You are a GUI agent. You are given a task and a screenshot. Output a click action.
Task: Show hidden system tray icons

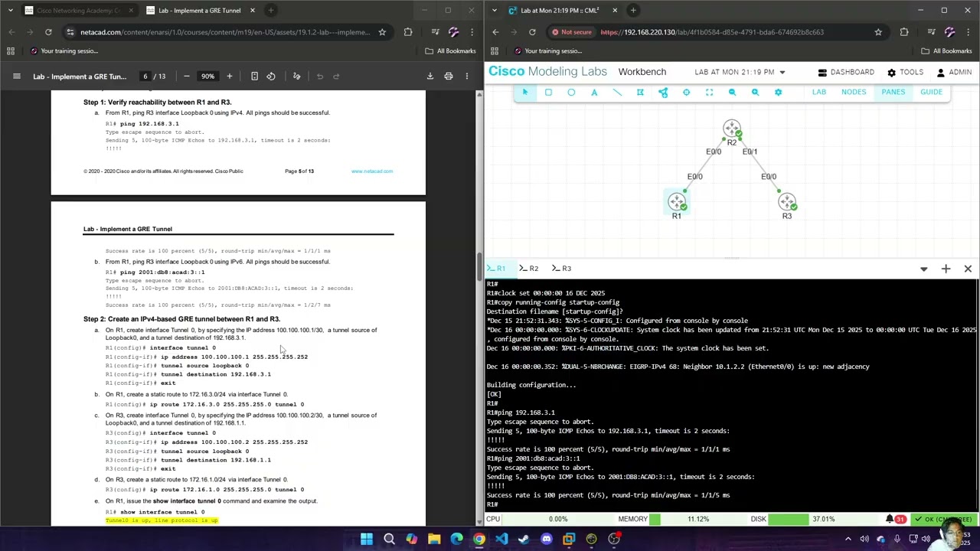click(x=848, y=539)
